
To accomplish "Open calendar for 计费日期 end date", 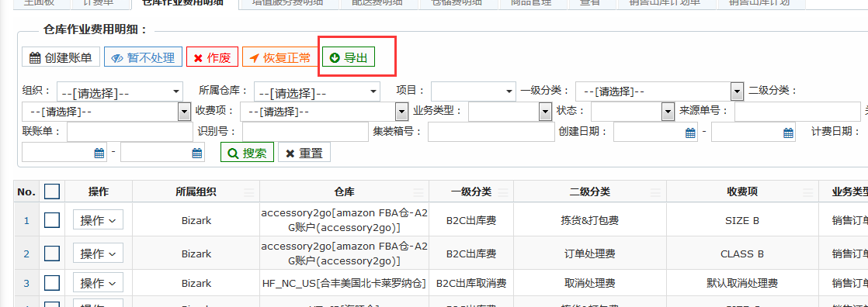I will 197,153.
